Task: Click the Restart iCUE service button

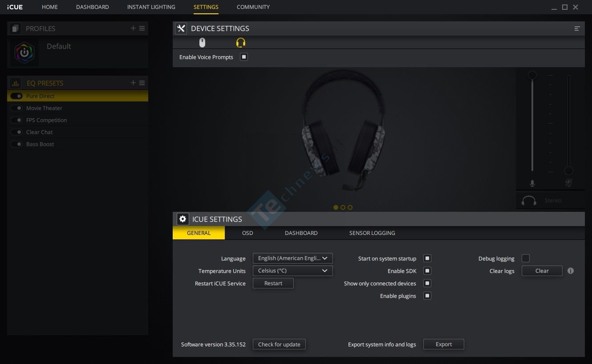Action: [x=273, y=283]
